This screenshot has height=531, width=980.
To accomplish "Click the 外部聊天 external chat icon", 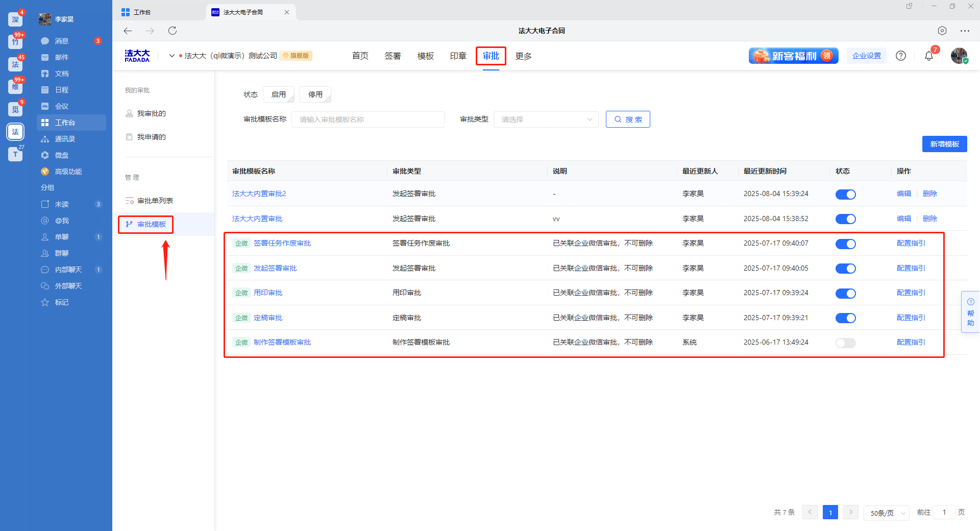I will coord(45,286).
